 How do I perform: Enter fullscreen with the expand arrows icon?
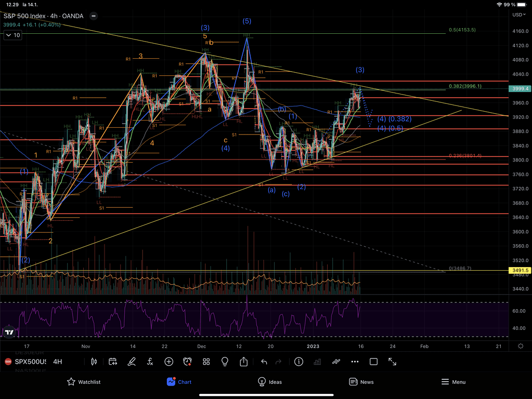point(393,362)
